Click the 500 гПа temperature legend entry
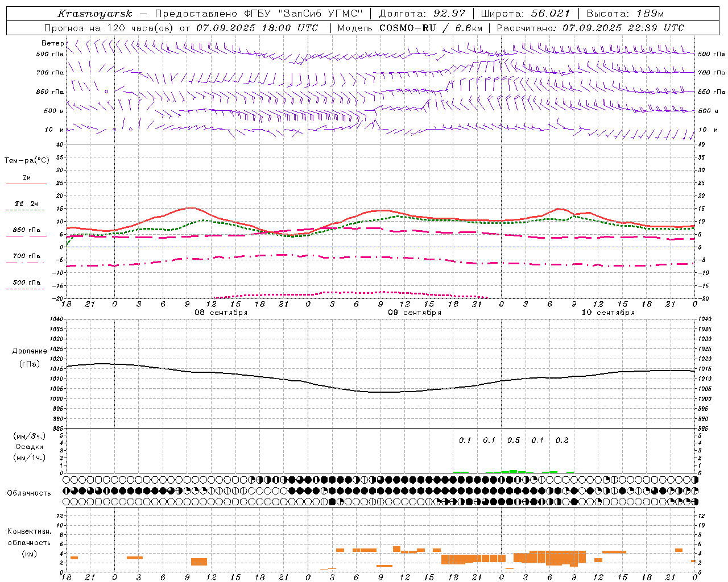 tap(27, 282)
